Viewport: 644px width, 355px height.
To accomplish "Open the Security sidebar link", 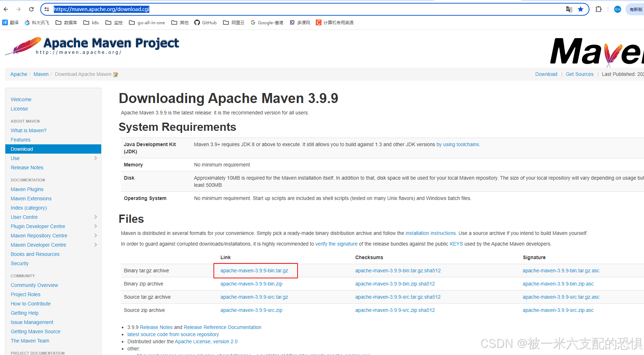I will (20, 263).
